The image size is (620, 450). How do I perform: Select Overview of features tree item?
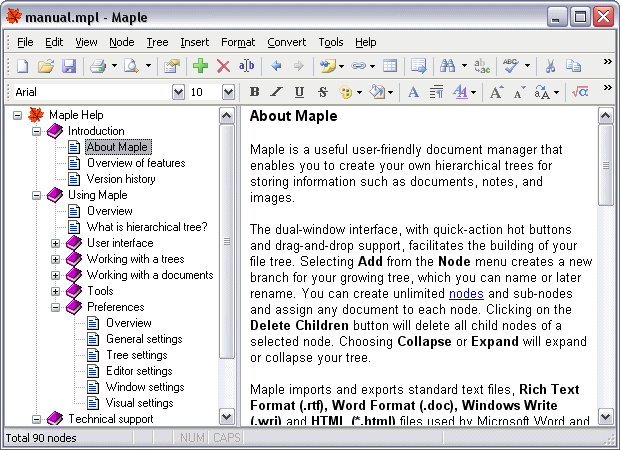point(136,163)
